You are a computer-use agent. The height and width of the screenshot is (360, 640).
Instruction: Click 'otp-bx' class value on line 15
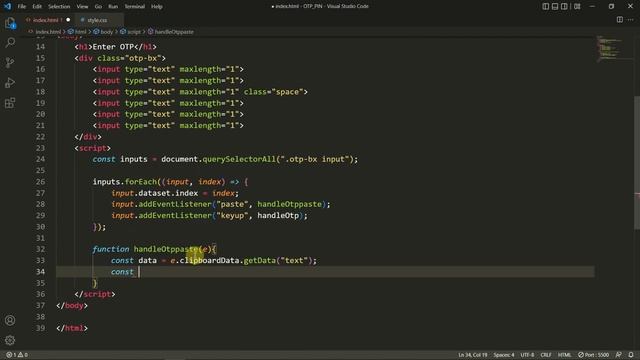(143, 58)
